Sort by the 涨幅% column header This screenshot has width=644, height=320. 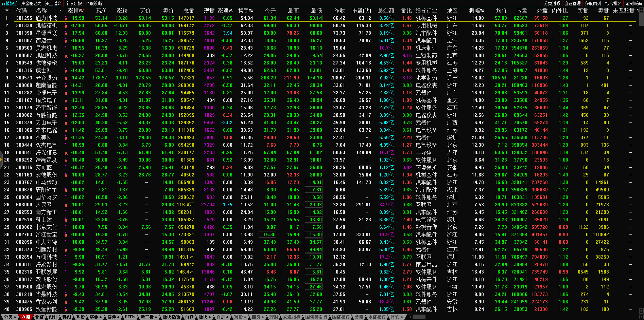pos(75,11)
